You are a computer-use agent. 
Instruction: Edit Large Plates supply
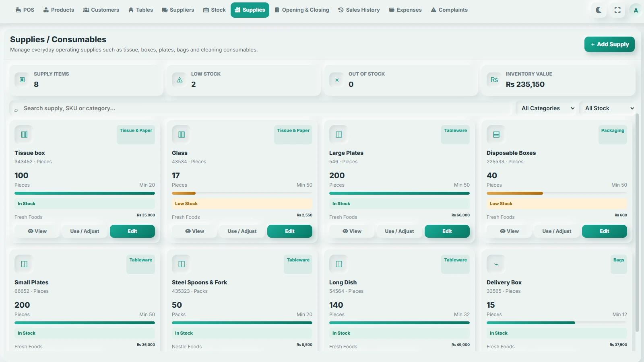coord(447,231)
